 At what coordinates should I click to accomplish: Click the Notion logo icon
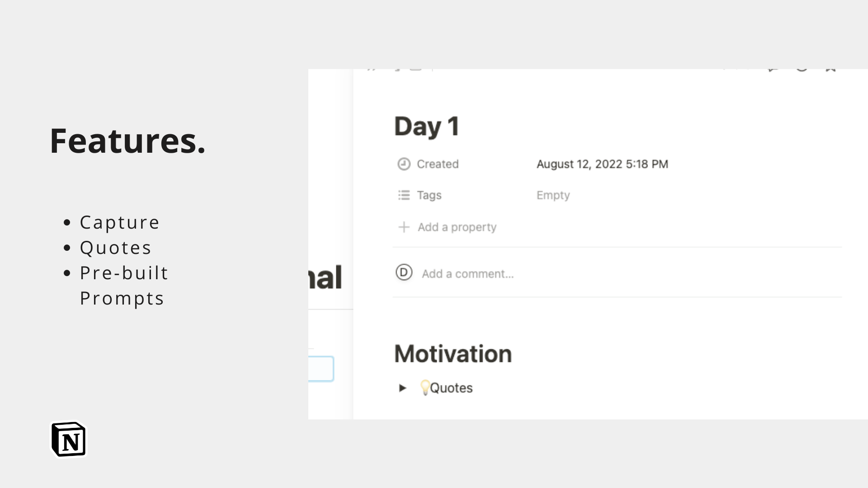(69, 440)
